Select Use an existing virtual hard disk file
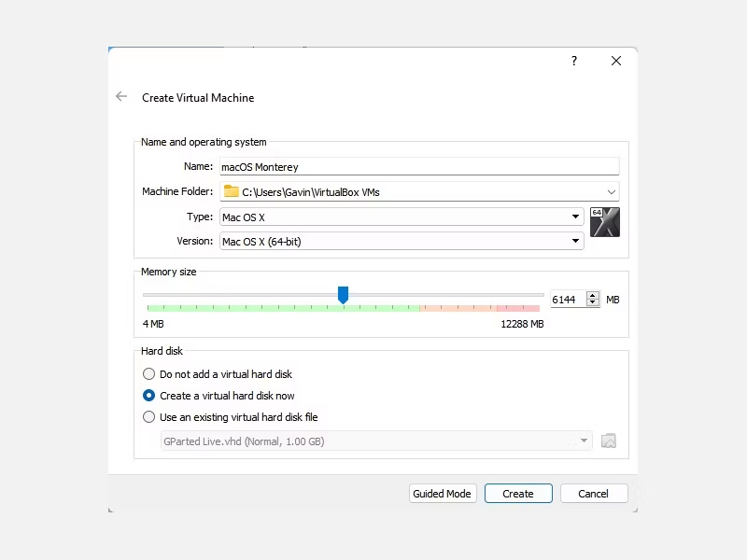Viewport: 747px width, 560px height. pyautogui.click(x=149, y=417)
